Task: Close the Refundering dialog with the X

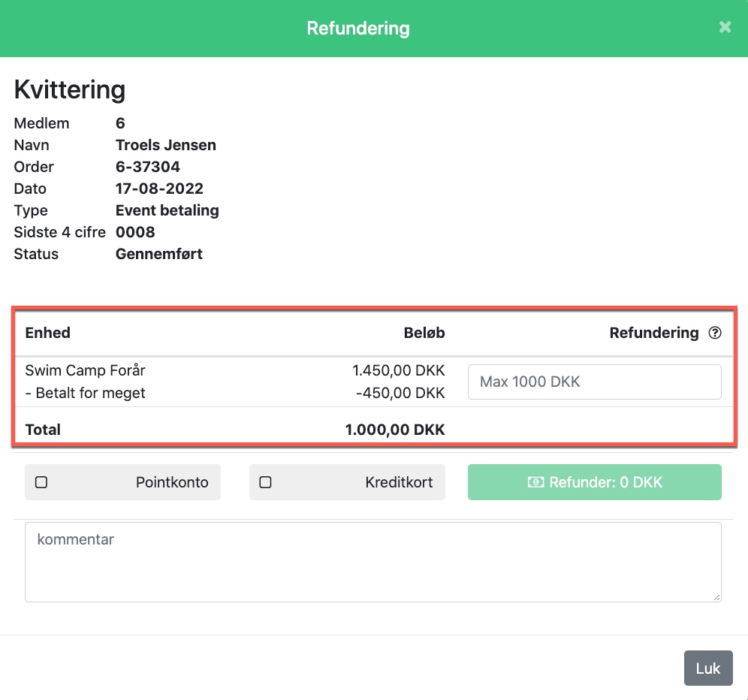Action: pos(725,27)
